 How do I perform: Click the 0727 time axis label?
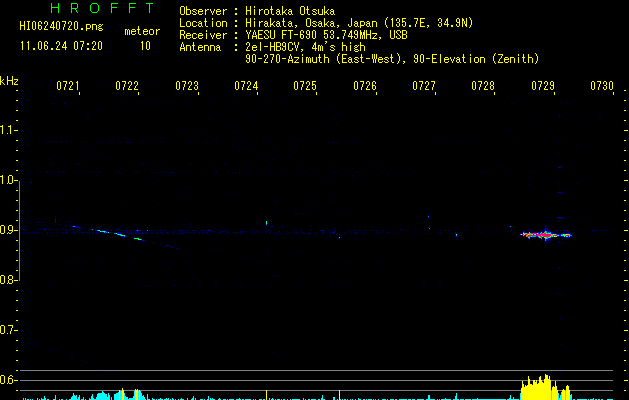tap(424, 86)
